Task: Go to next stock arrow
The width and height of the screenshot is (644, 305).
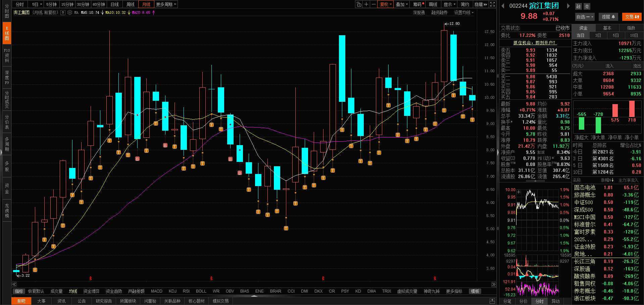Action: click(568, 6)
